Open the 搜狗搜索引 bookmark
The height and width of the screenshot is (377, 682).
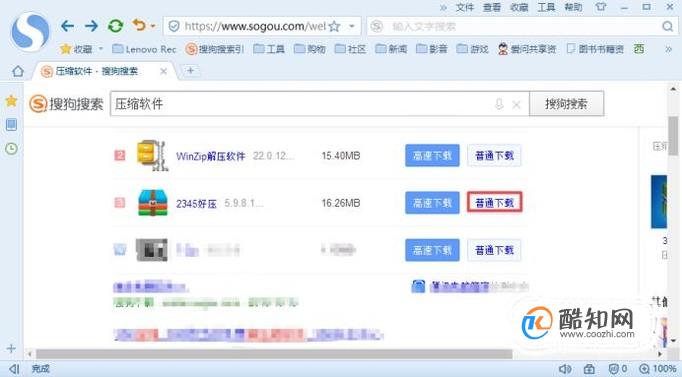click(x=214, y=49)
